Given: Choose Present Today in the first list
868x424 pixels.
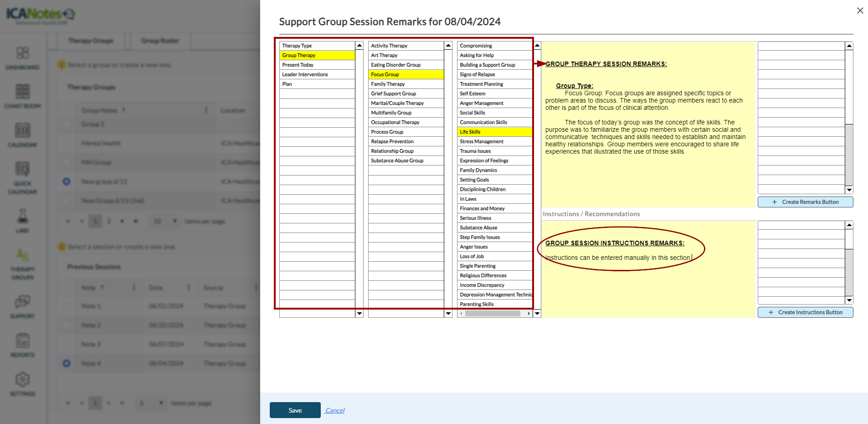Looking at the screenshot, I should click(x=317, y=65).
